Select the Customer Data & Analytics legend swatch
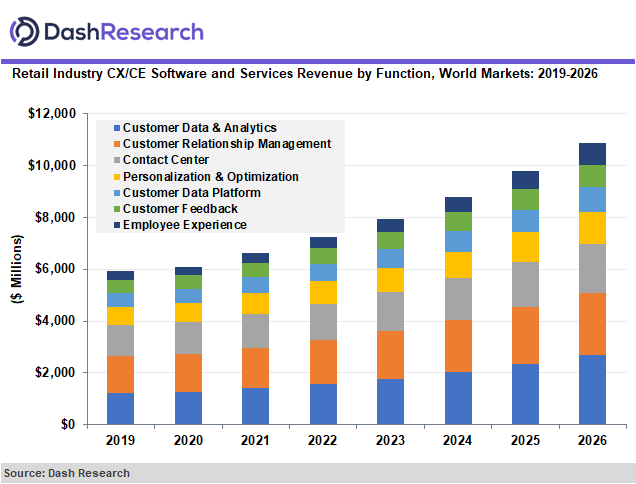Viewport: 636px width, 484px height. click(117, 129)
